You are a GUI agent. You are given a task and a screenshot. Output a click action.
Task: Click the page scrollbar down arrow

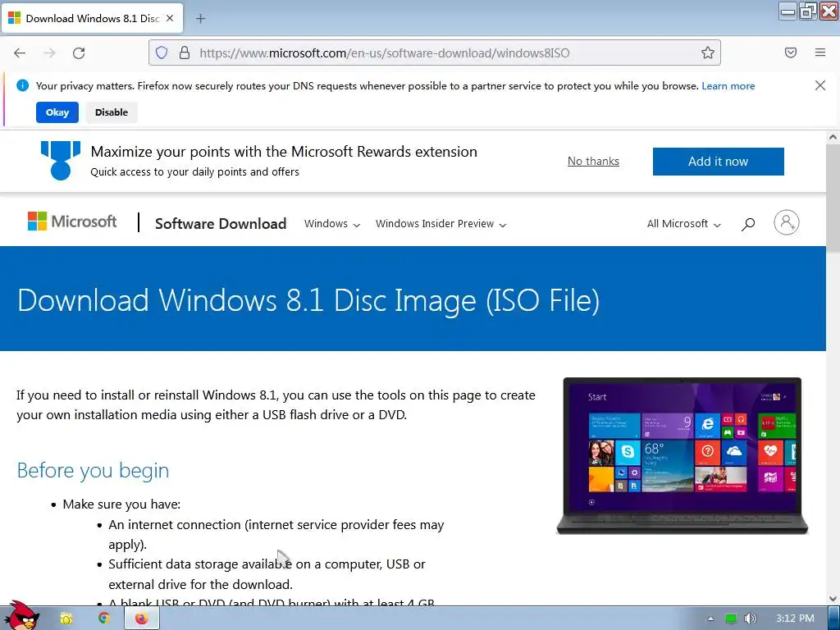click(833, 598)
